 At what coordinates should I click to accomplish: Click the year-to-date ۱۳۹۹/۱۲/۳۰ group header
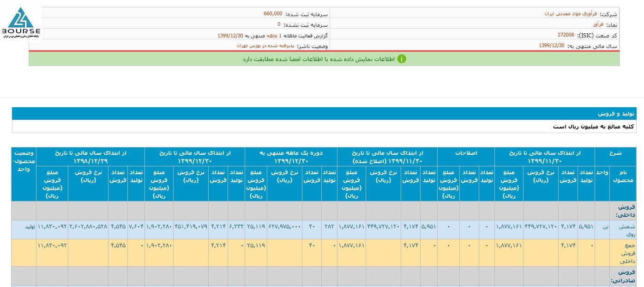(x=195, y=156)
